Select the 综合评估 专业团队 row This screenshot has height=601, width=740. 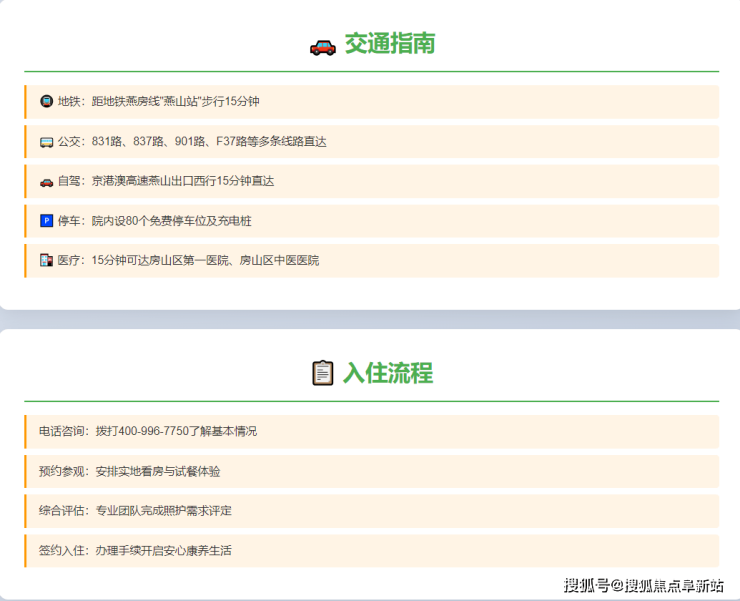(372, 511)
